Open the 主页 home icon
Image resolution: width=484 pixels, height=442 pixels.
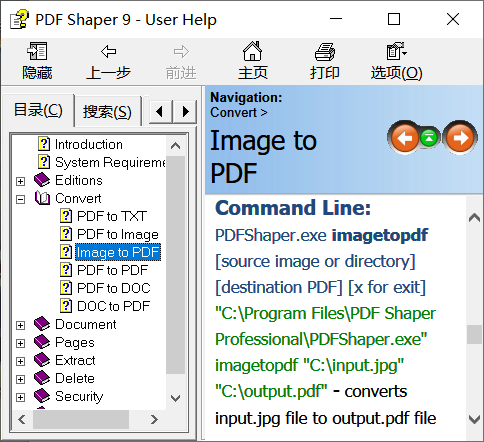[252, 51]
